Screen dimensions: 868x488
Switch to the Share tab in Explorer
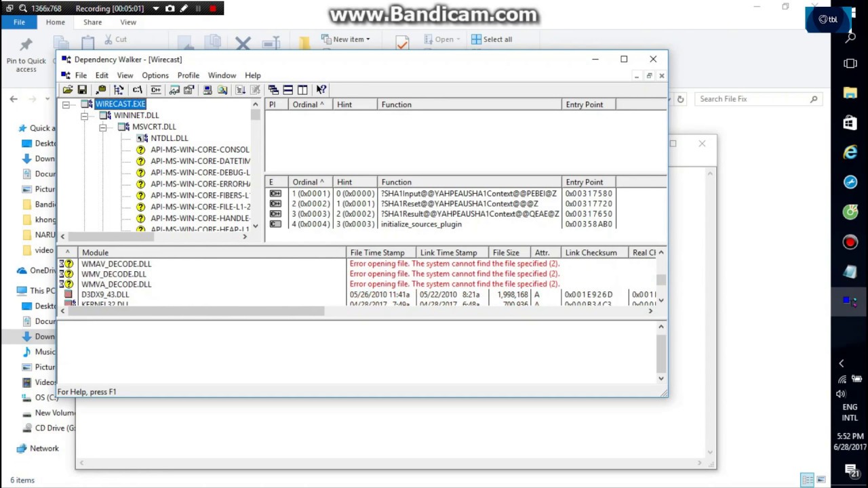coord(93,22)
